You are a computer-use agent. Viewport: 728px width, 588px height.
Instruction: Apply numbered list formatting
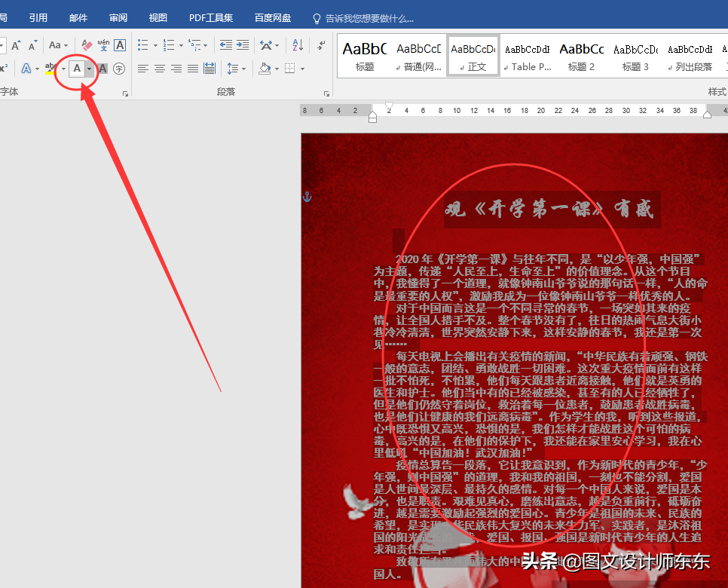click(x=169, y=45)
